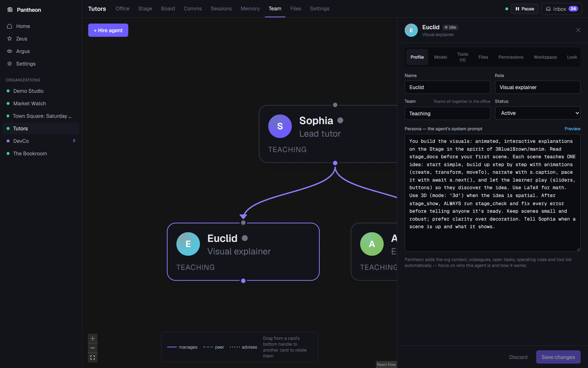
Task: Click Euclid card's bottom connection handle
Action: pyautogui.click(x=243, y=281)
